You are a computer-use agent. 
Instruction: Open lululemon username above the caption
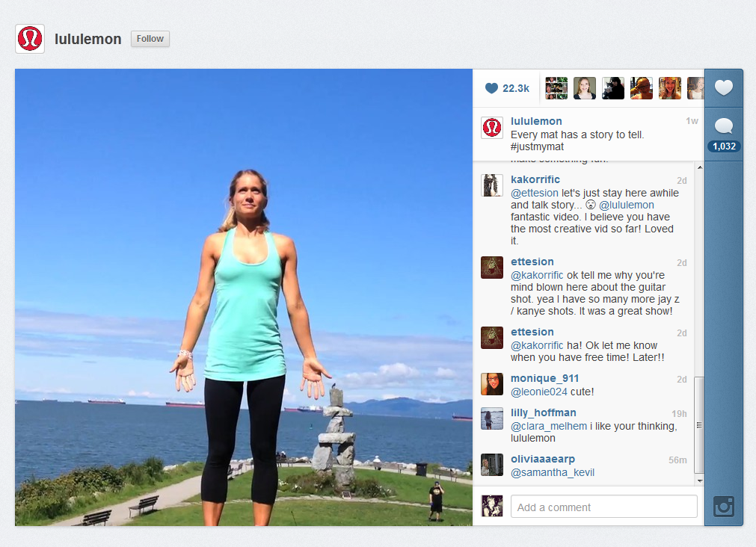(x=536, y=122)
